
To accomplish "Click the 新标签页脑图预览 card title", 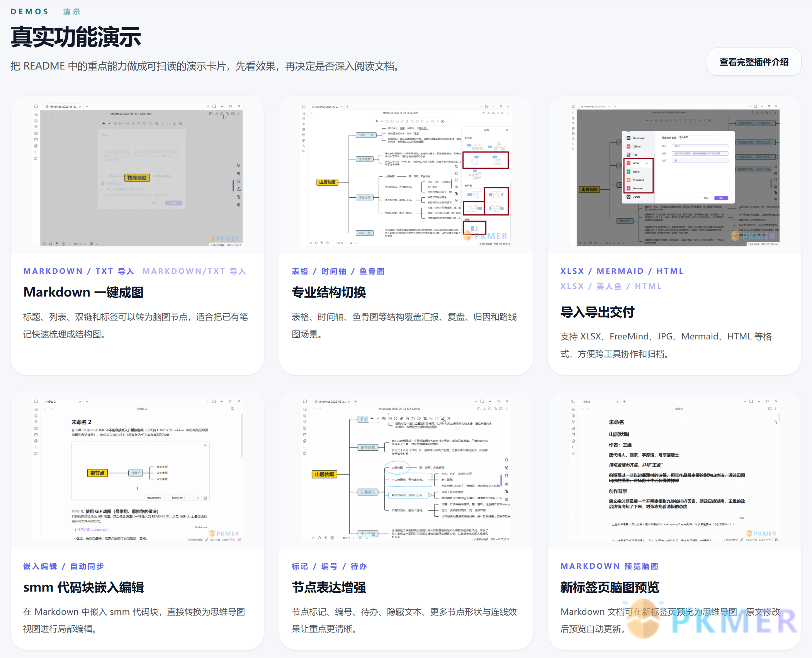I will point(610,587).
